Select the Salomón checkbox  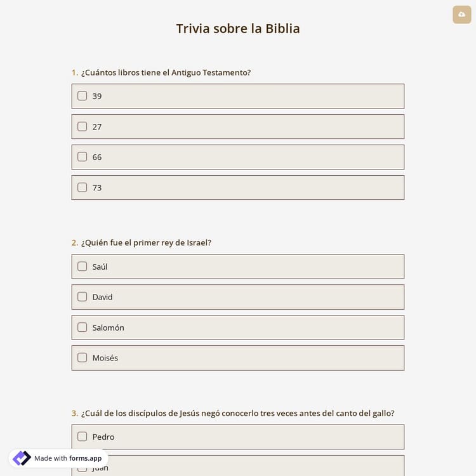click(x=83, y=327)
